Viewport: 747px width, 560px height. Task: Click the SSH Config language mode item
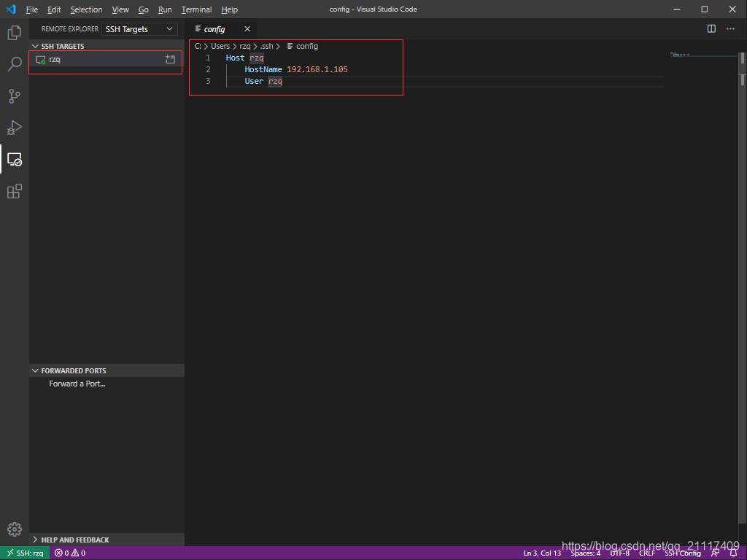(683, 553)
